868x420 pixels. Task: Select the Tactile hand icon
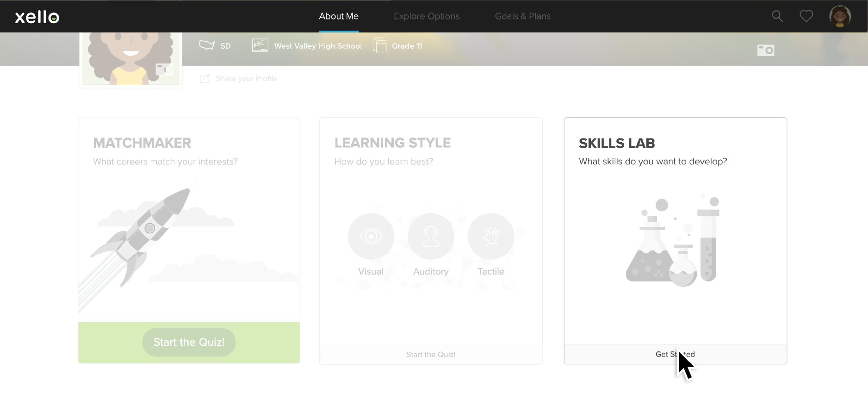click(x=491, y=236)
